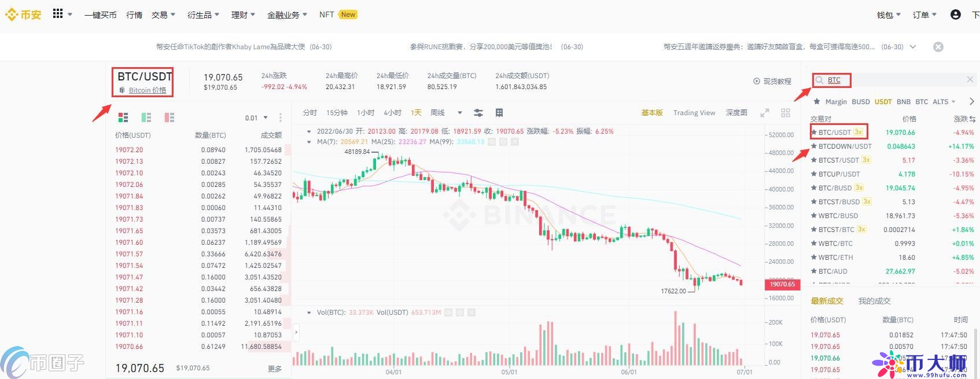Favorite the BTCDOWN/USDT pair star
Screen dimensions: 980x379
click(814, 146)
